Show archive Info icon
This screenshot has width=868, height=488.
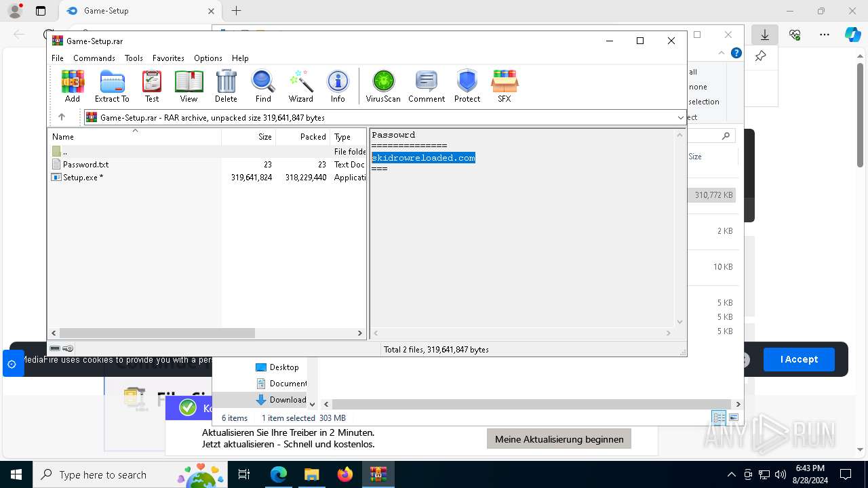(x=338, y=86)
